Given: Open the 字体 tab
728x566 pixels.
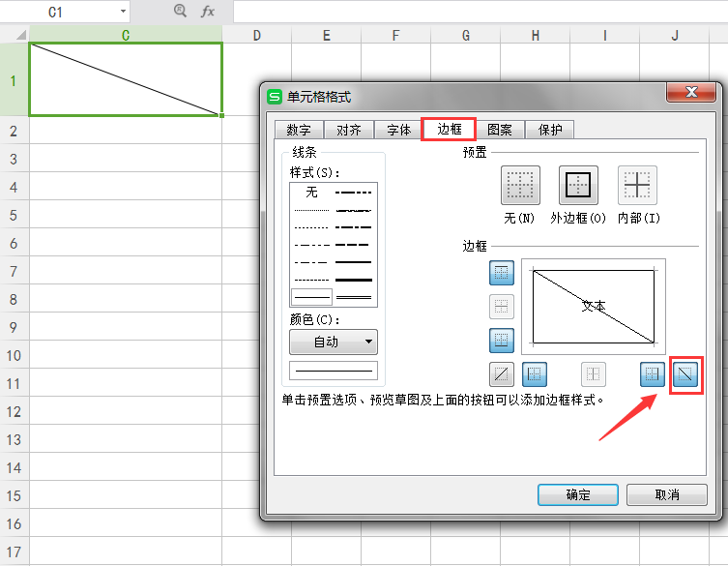Looking at the screenshot, I should [398, 130].
